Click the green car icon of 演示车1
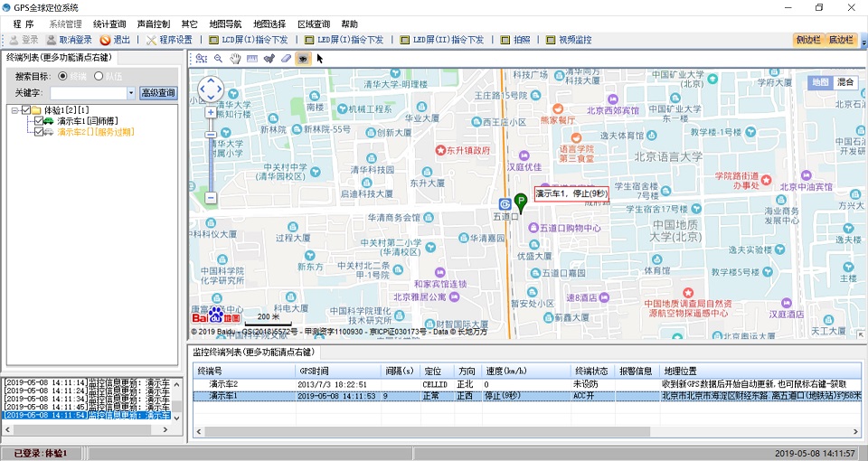 (49, 120)
